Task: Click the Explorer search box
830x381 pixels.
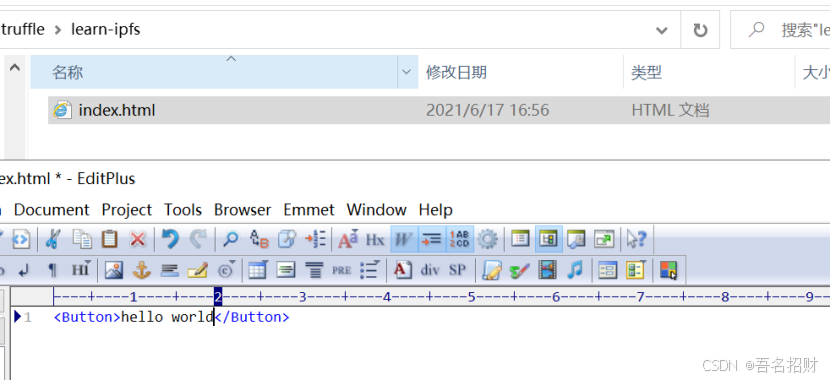Action: 781,30
